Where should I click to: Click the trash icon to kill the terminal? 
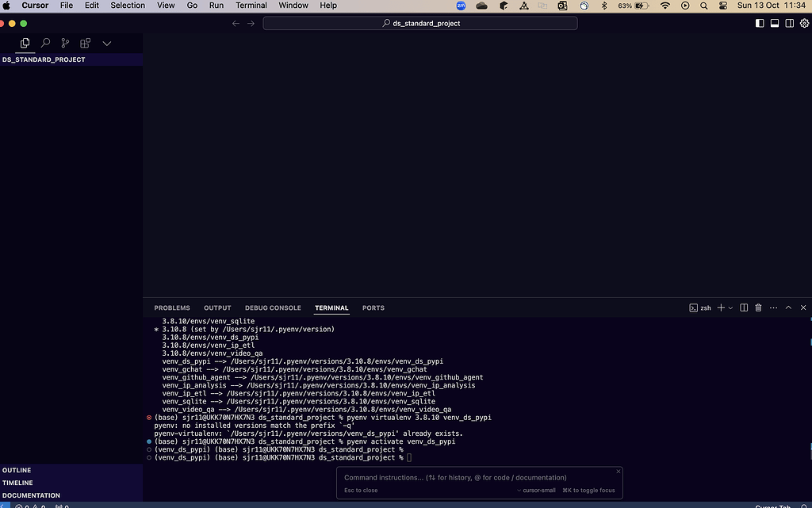[x=758, y=307]
